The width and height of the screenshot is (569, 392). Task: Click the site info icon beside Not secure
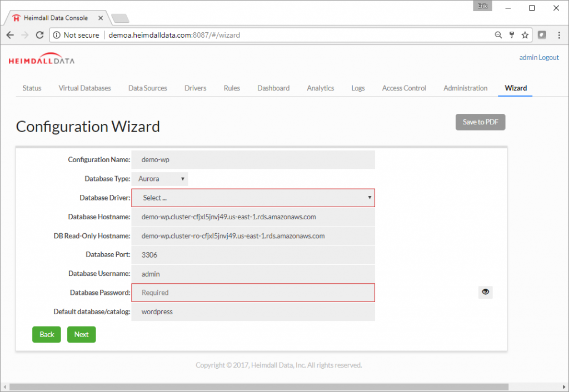[x=57, y=35]
